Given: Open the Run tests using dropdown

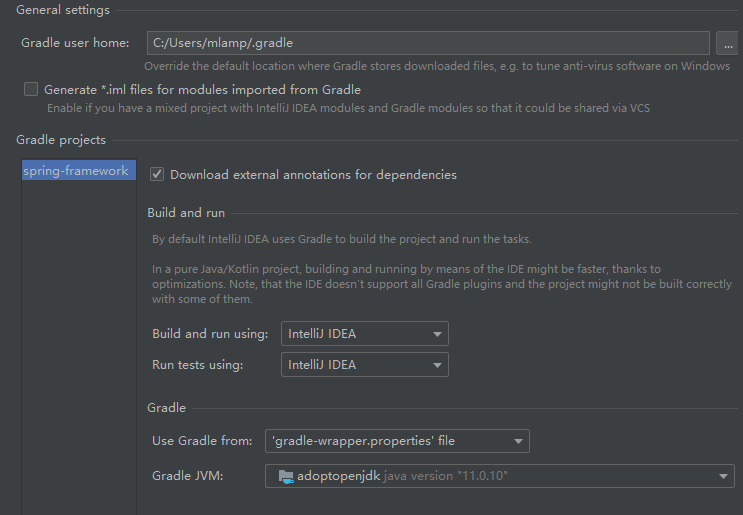Looking at the screenshot, I should pos(364,365).
